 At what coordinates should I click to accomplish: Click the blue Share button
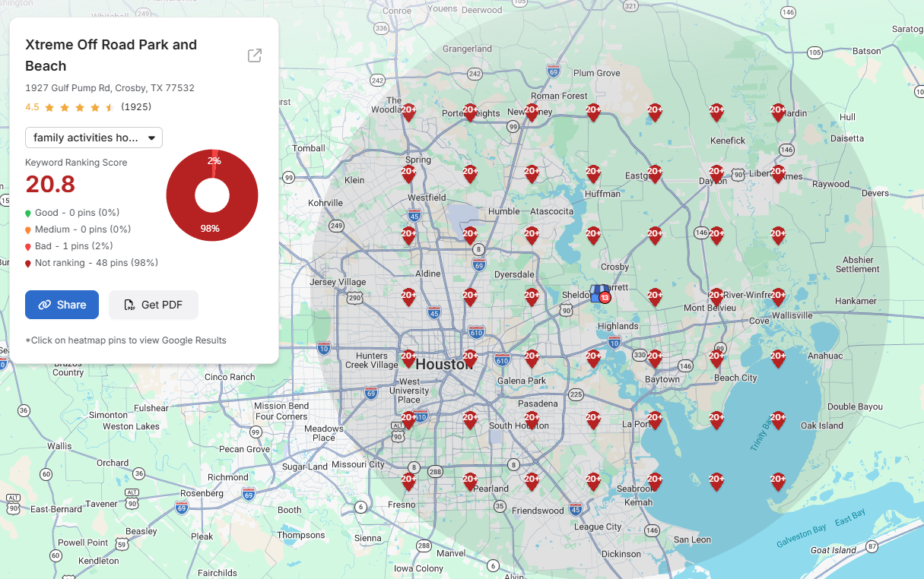click(62, 305)
